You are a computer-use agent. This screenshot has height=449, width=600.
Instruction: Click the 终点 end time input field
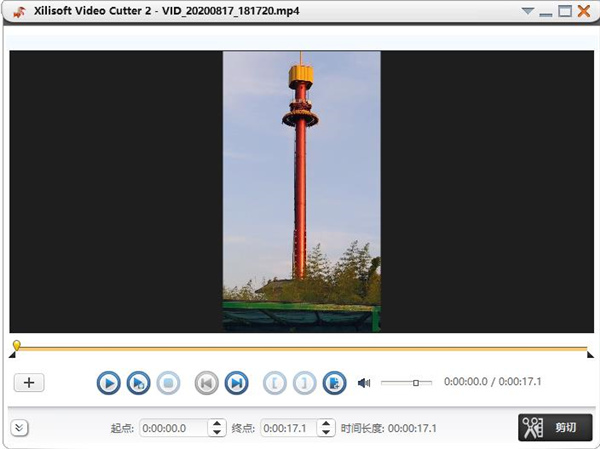tap(289, 428)
